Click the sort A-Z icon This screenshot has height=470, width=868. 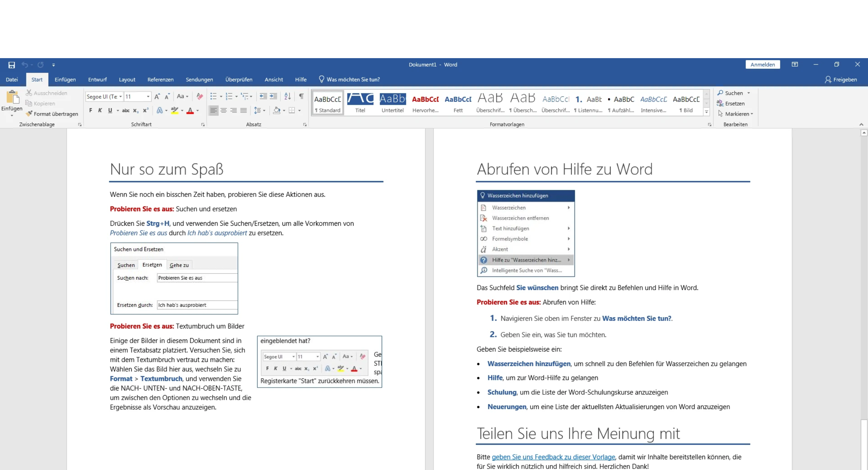288,96
